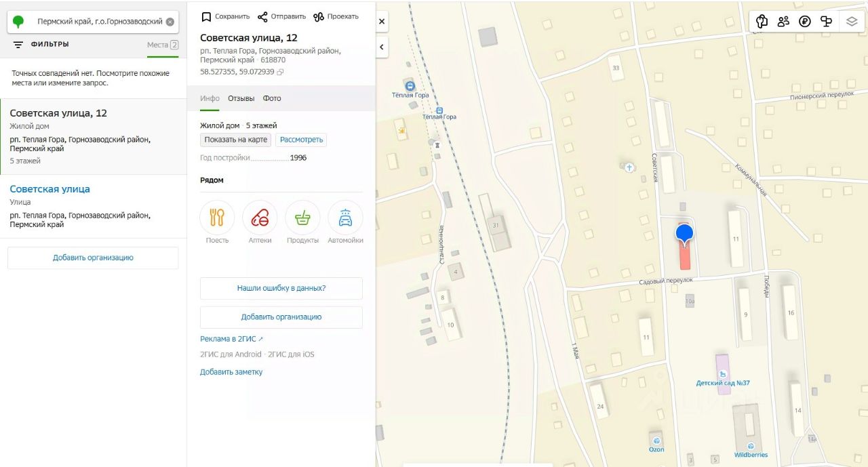Toggle the signpost map layer icon
Image resolution: width=868 pixels, height=467 pixels.
827,21
